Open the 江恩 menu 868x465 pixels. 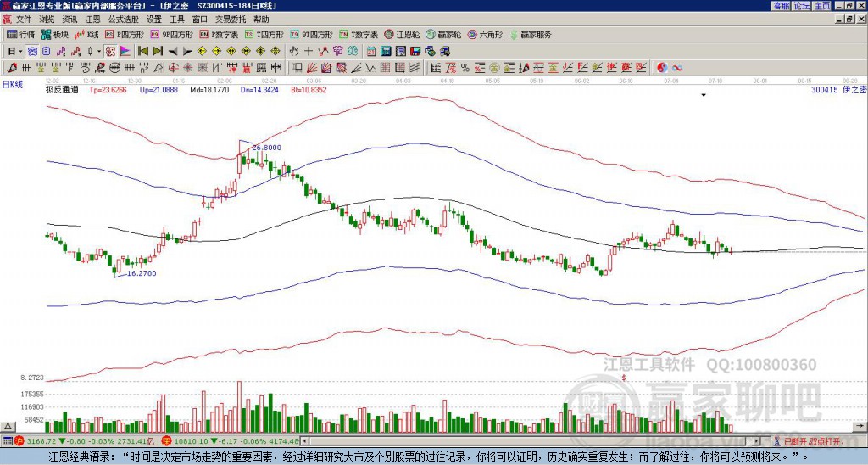click(92, 20)
